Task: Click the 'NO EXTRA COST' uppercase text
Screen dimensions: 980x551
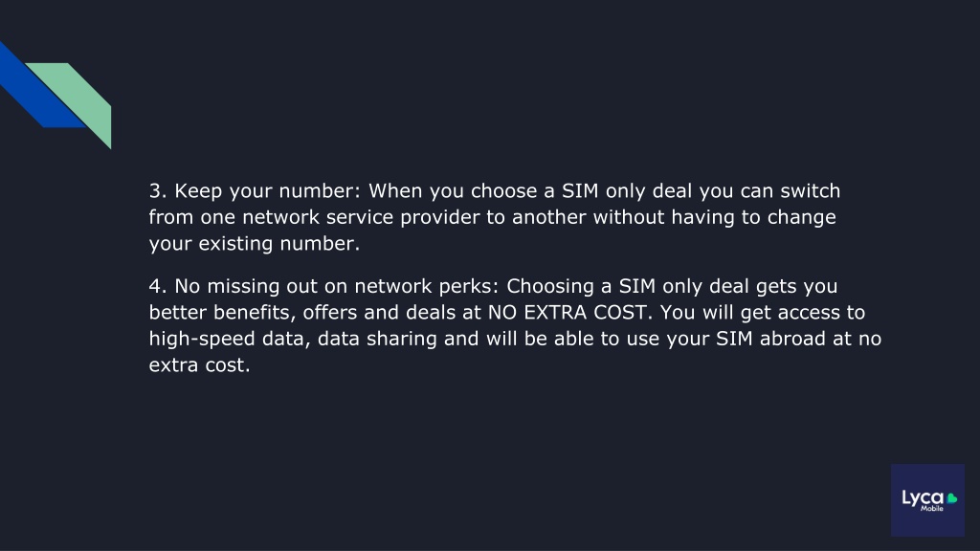Action: tap(567, 313)
